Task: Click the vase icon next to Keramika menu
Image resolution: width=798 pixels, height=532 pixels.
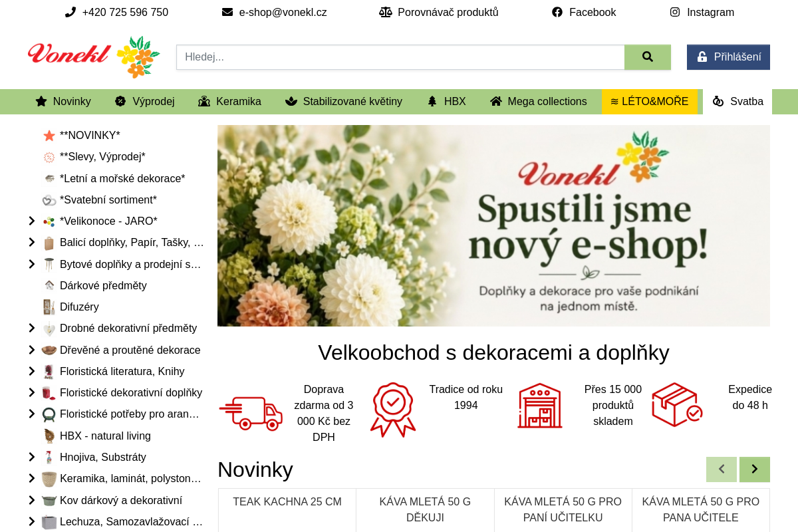Action: [x=204, y=101]
